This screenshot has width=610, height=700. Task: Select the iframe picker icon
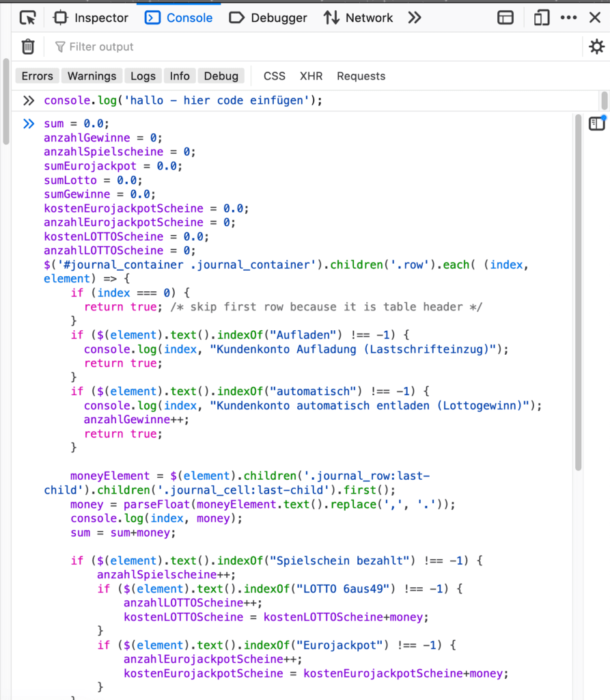tap(505, 18)
